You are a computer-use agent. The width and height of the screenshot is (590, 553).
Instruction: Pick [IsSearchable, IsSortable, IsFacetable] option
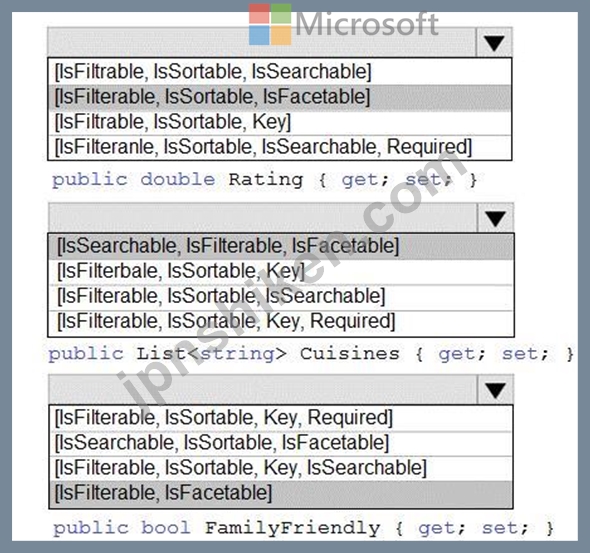point(281,443)
